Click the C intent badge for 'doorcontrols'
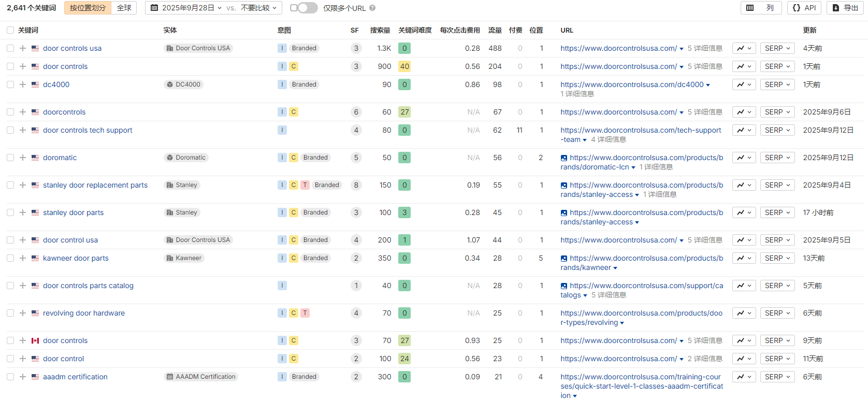 [294, 112]
